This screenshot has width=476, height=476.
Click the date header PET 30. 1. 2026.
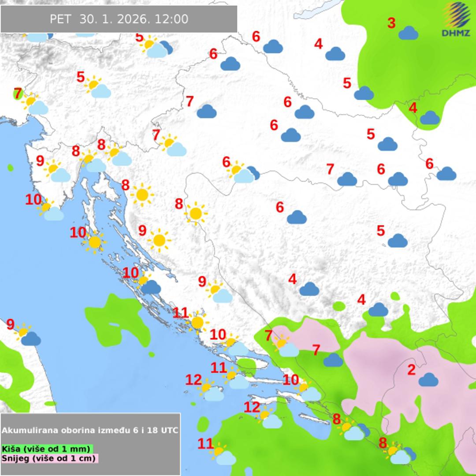[x=119, y=19]
